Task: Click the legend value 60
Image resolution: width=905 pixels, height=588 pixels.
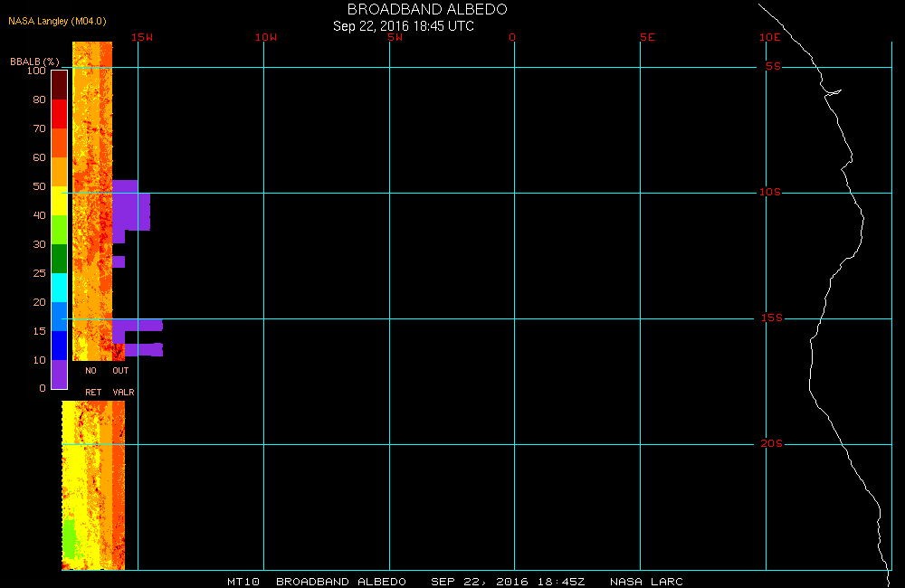Action: 39,157
